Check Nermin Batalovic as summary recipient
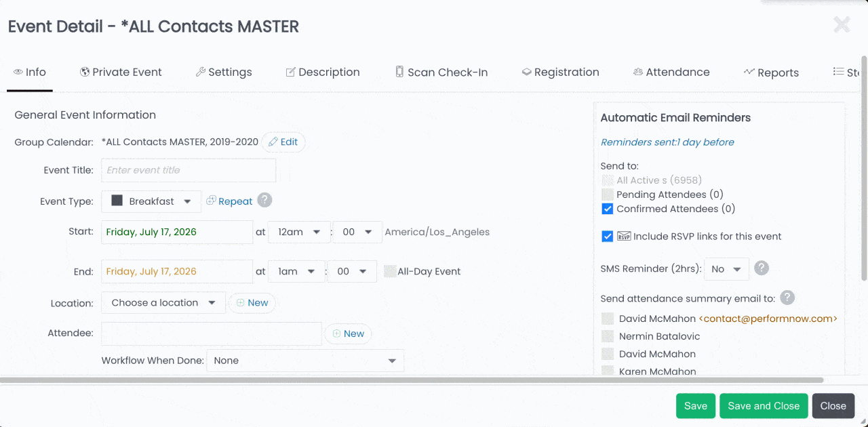The image size is (868, 427). [607, 336]
